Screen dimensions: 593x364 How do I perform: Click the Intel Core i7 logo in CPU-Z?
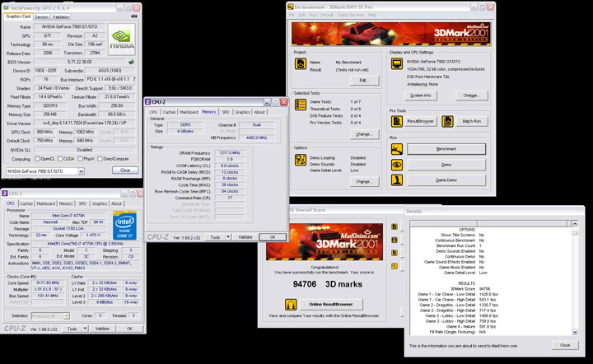[125, 226]
